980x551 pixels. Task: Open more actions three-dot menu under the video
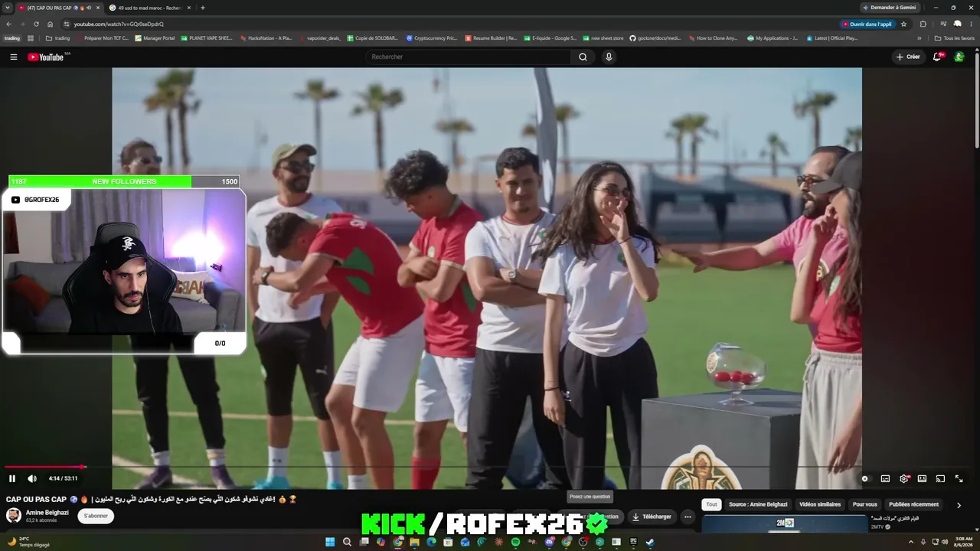point(688,517)
